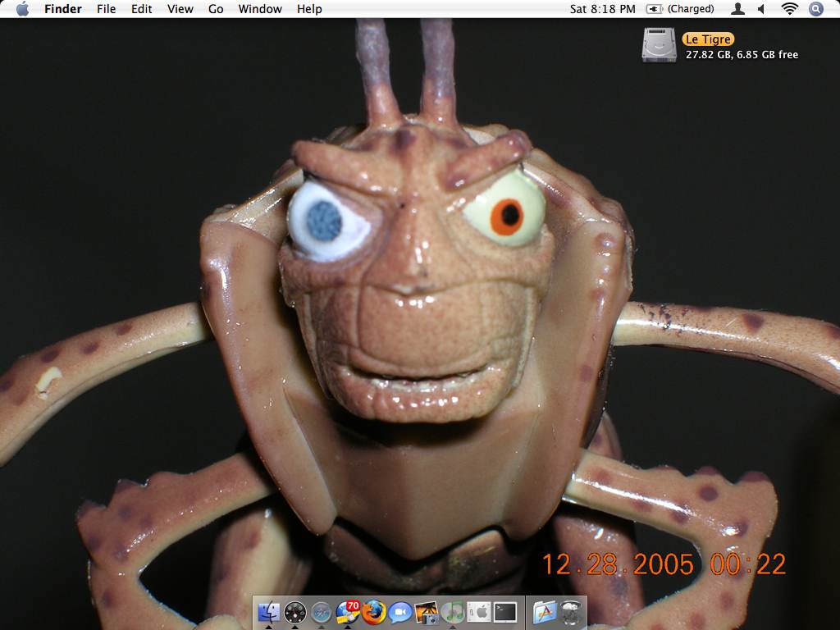Open the Edit menu
840x630 pixels.
[141, 8]
